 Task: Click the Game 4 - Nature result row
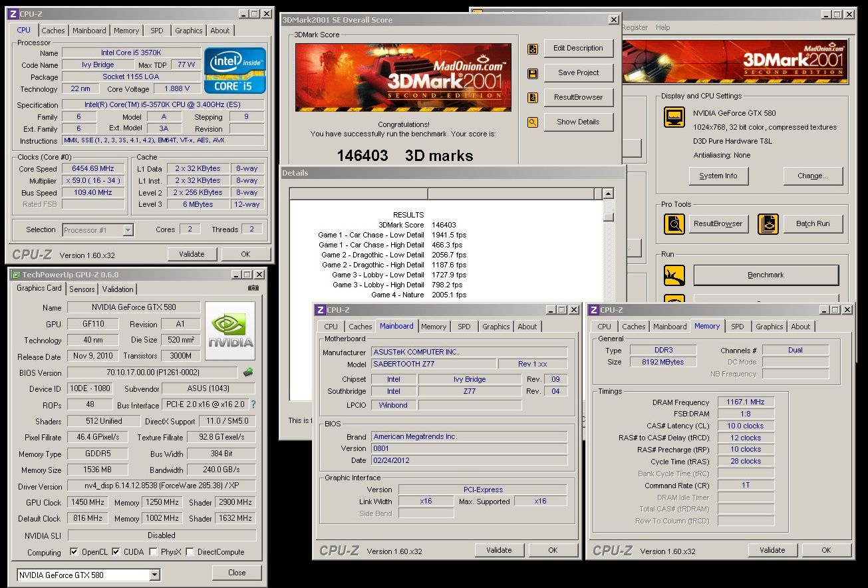coord(419,295)
